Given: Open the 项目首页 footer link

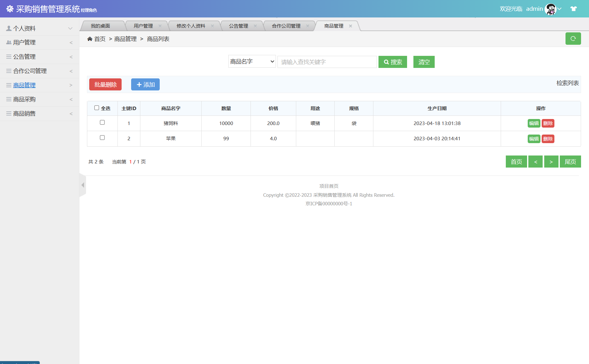Looking at the screenshot, I should 328,186.
